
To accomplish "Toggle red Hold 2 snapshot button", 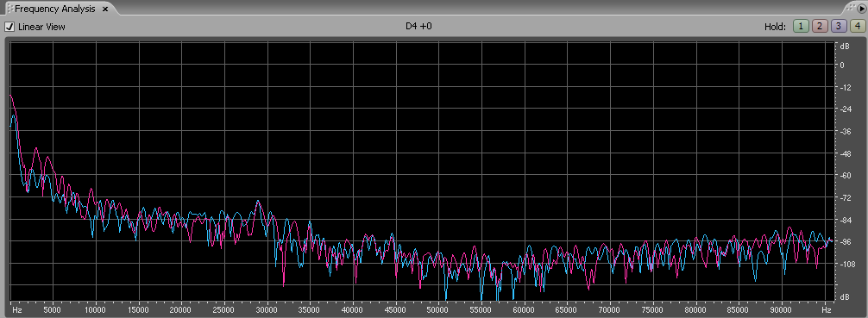I will click(x=820, y=26).
